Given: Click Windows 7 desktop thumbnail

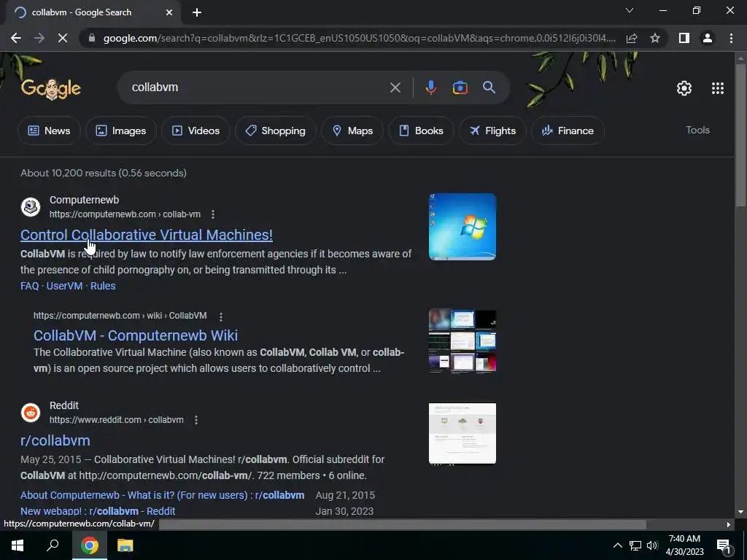Looking at the screenshot, I should (x=462, y=227).
